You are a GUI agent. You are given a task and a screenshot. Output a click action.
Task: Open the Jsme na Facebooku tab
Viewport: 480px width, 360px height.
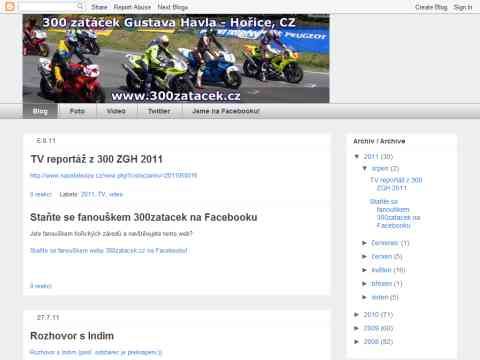(226, 111)
